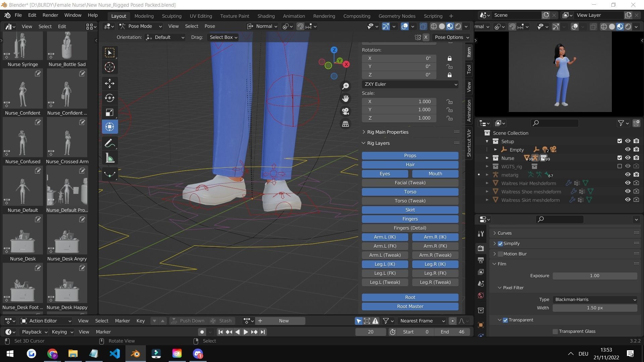The image size is (644, 362).
Task: Open File Explorer from taskbar
Action: [x=73, y=354]
